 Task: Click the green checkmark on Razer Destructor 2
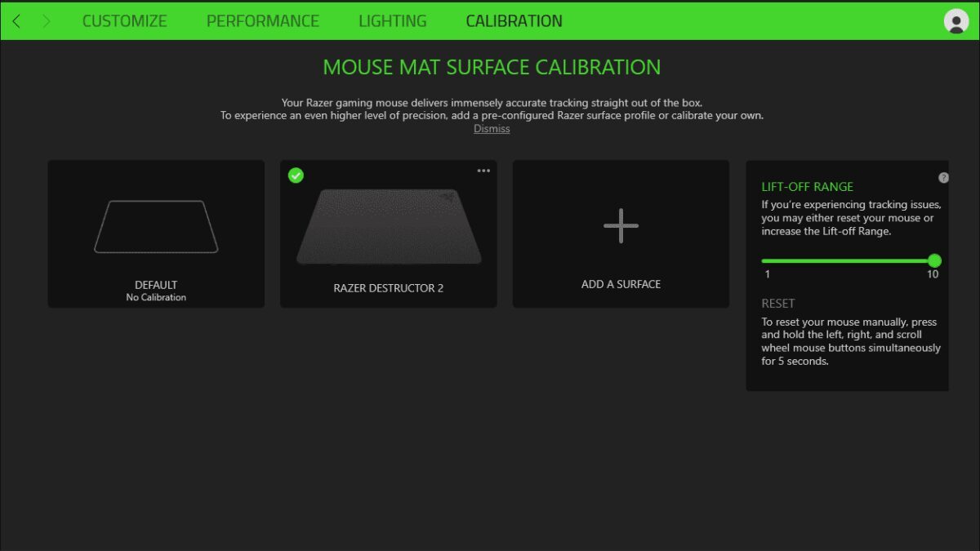(296, 176)
